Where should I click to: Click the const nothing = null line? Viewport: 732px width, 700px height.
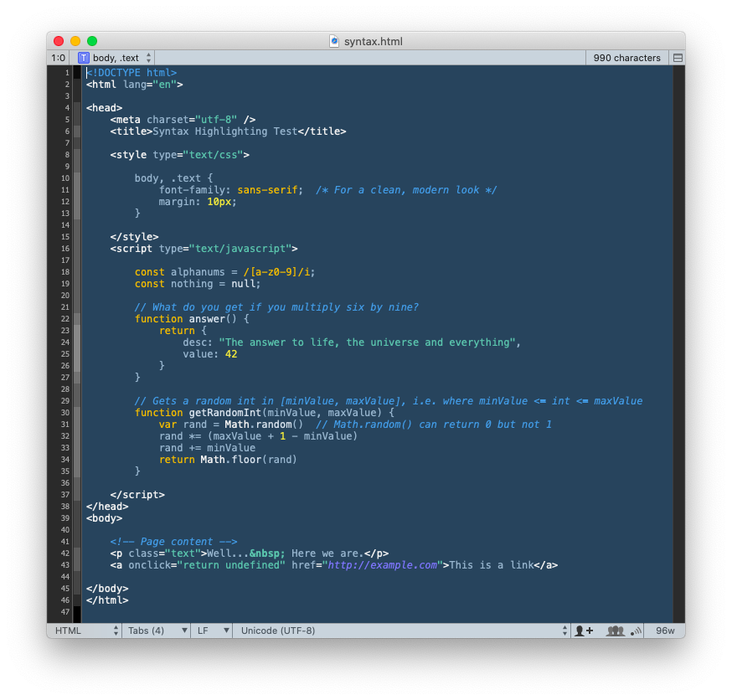tap(198, 284)
